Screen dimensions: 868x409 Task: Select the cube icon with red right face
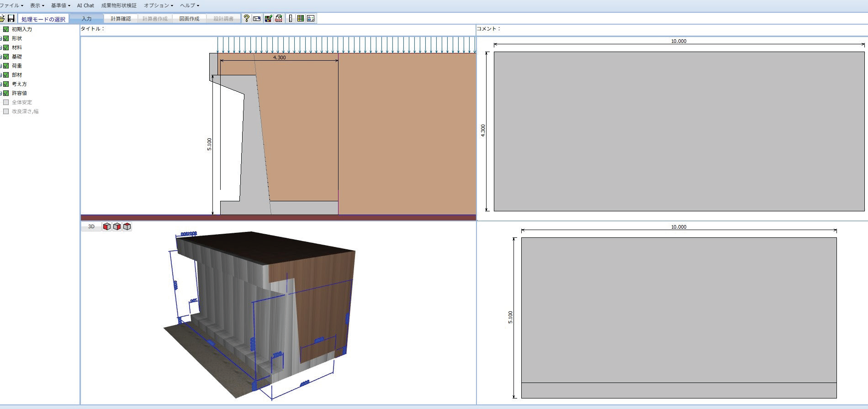pos(117,226)
